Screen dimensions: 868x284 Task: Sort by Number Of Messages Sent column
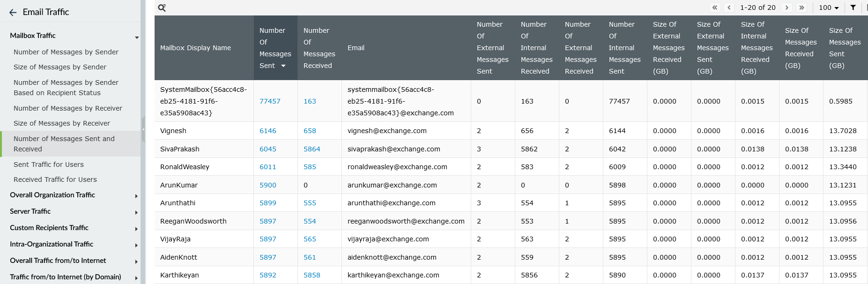click(x=275, y=48)
